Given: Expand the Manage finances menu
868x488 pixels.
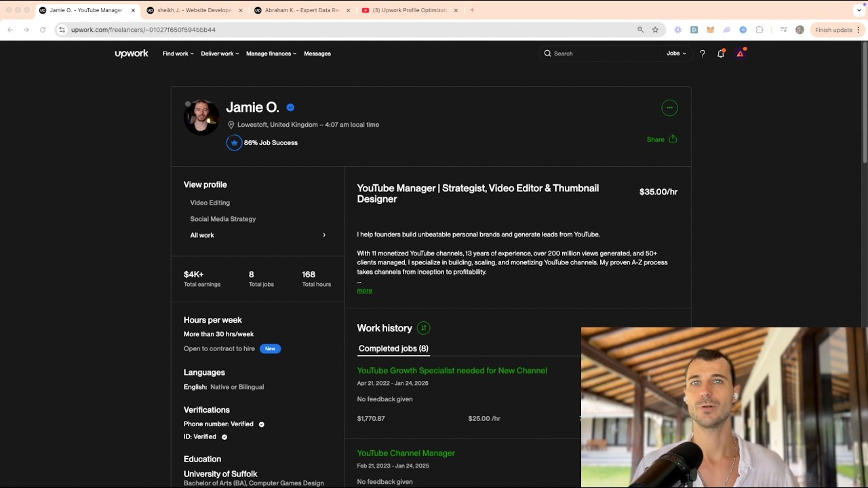Looking at the screenshot, I should pos(271,54).
